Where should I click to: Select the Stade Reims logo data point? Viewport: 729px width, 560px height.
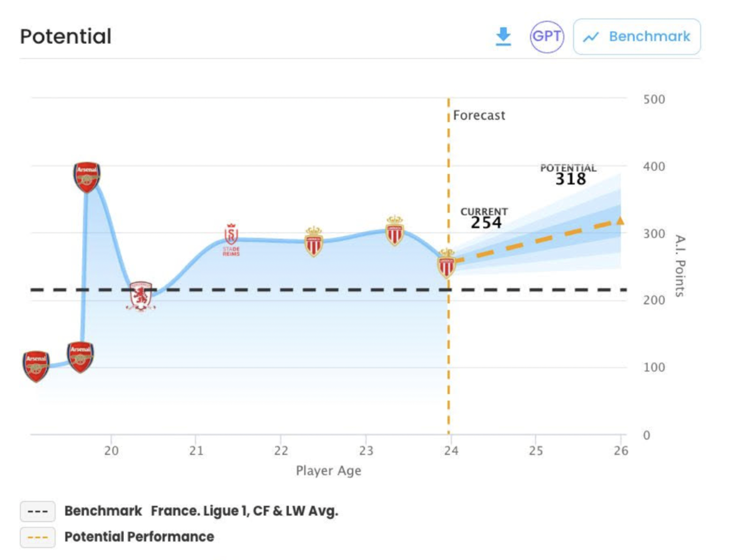231,240
